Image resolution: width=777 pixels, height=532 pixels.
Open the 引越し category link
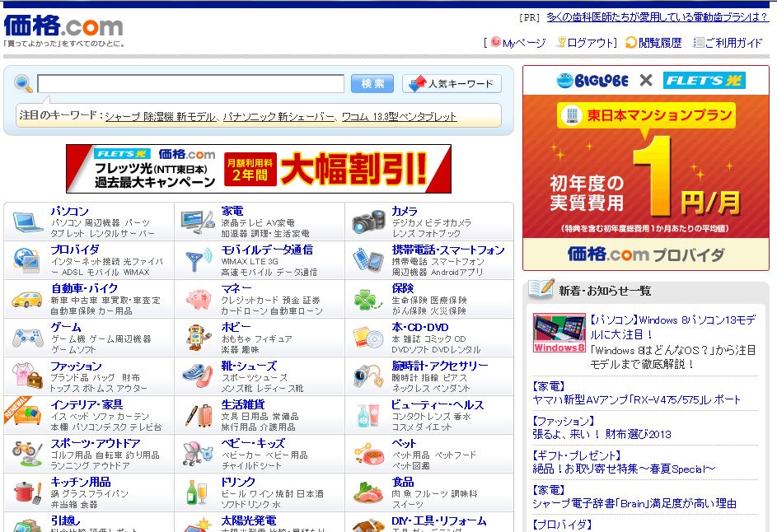(x=65, y=520)
